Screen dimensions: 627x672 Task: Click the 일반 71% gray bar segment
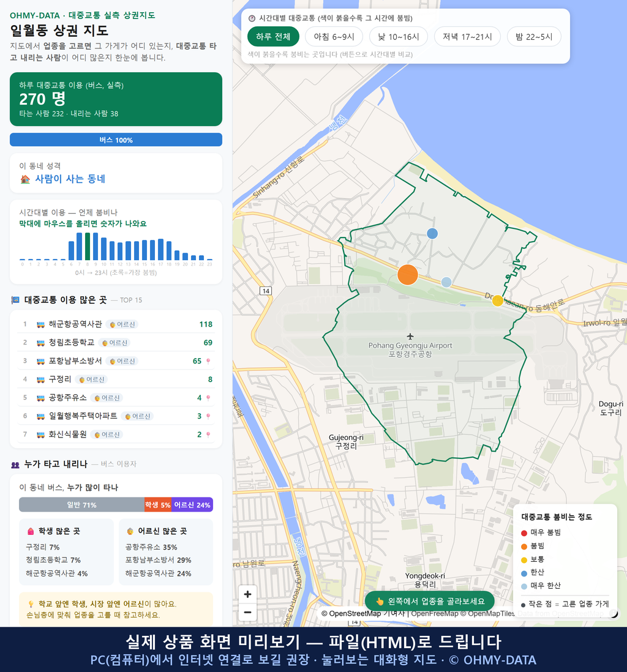pyautogui.click(x=81, y=505)
